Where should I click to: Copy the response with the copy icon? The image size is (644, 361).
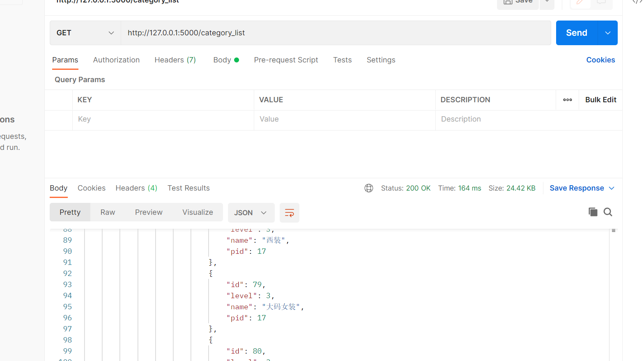(593, 212)
